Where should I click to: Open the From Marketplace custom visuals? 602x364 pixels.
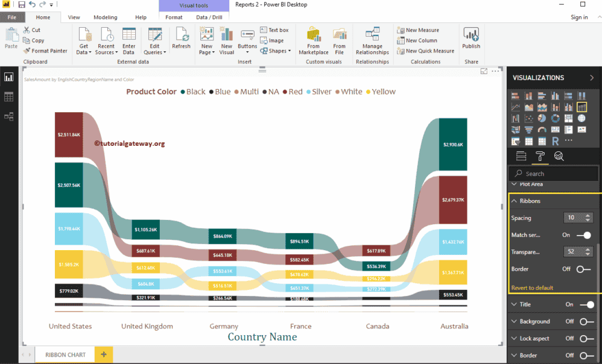[x=313, y=40]
